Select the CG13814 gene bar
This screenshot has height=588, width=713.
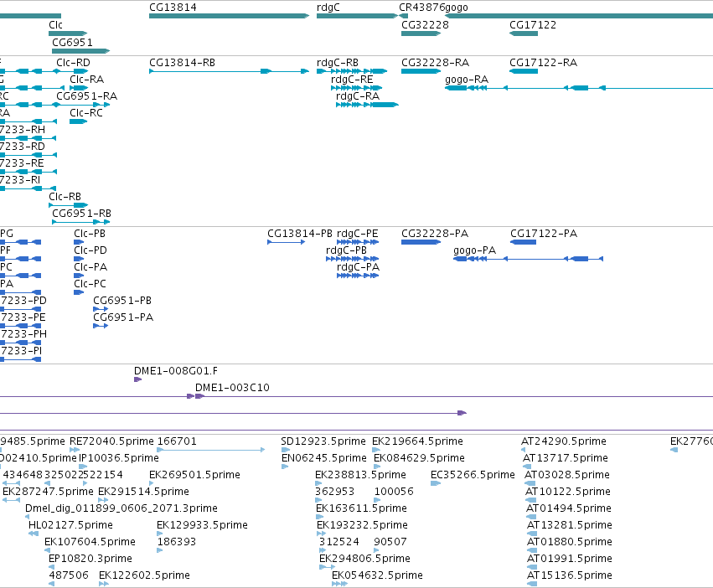pyautogui.click(x=230, y=16)
